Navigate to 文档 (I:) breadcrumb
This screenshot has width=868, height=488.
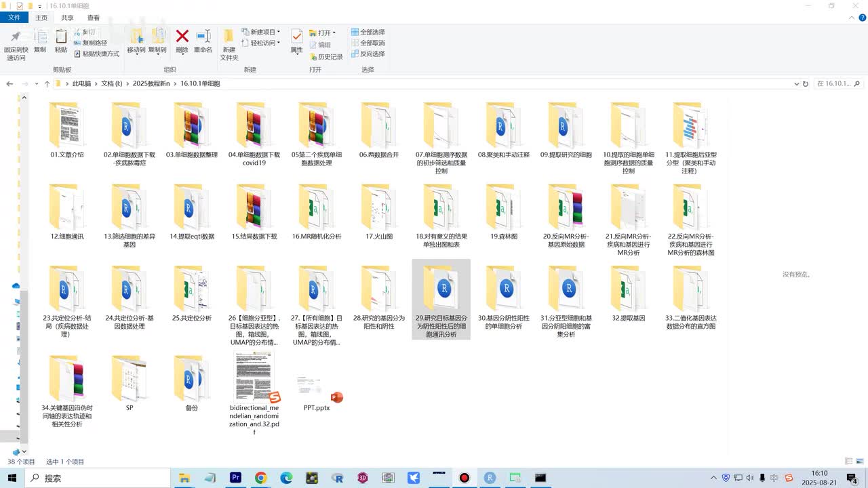coord(112,84)
